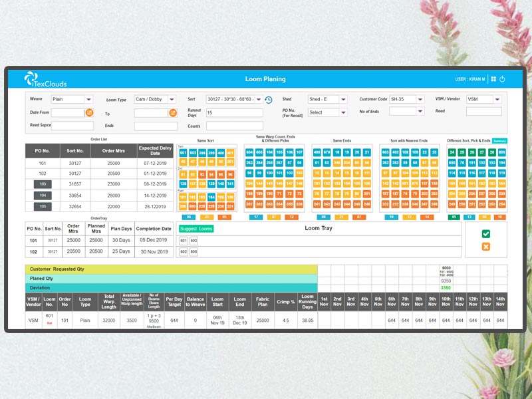532x399 pixels.
Task: Confirm with the green checkmark icon
Action: 485,234
